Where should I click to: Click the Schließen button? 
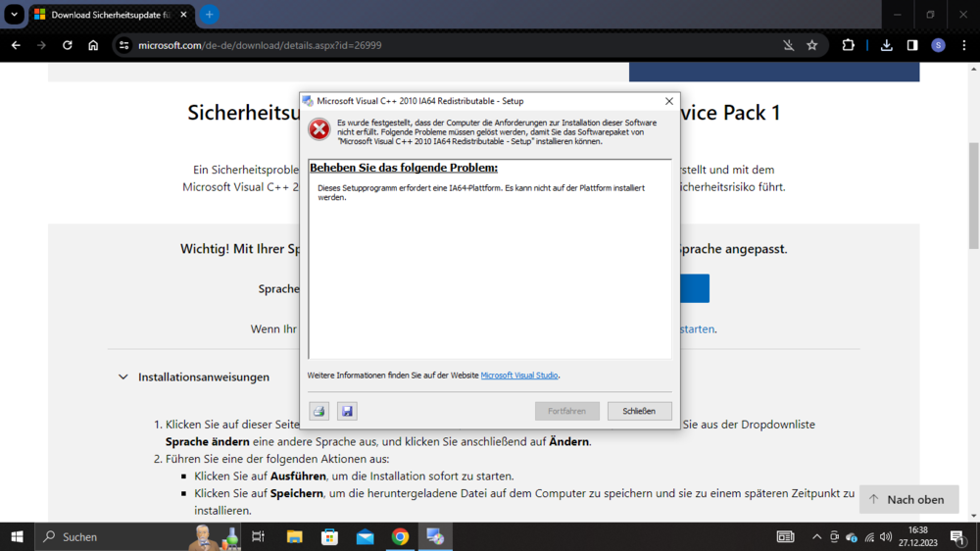click(x=639, y=411)
